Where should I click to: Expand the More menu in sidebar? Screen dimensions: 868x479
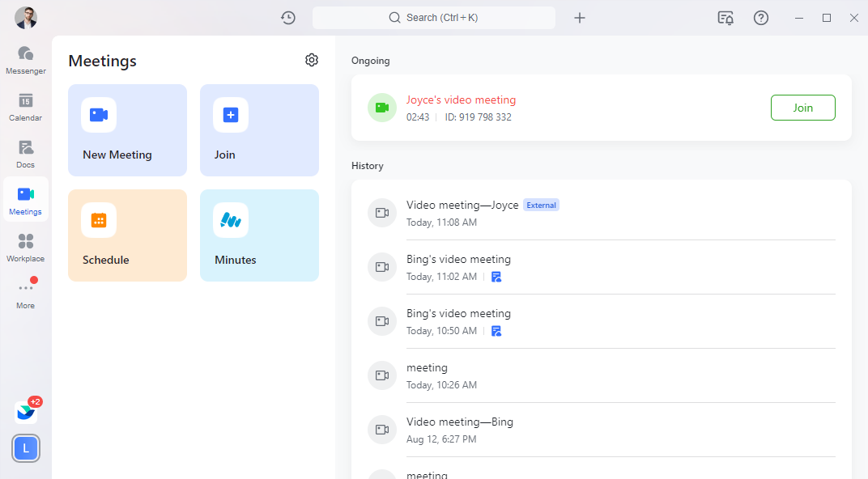point(26,295)
